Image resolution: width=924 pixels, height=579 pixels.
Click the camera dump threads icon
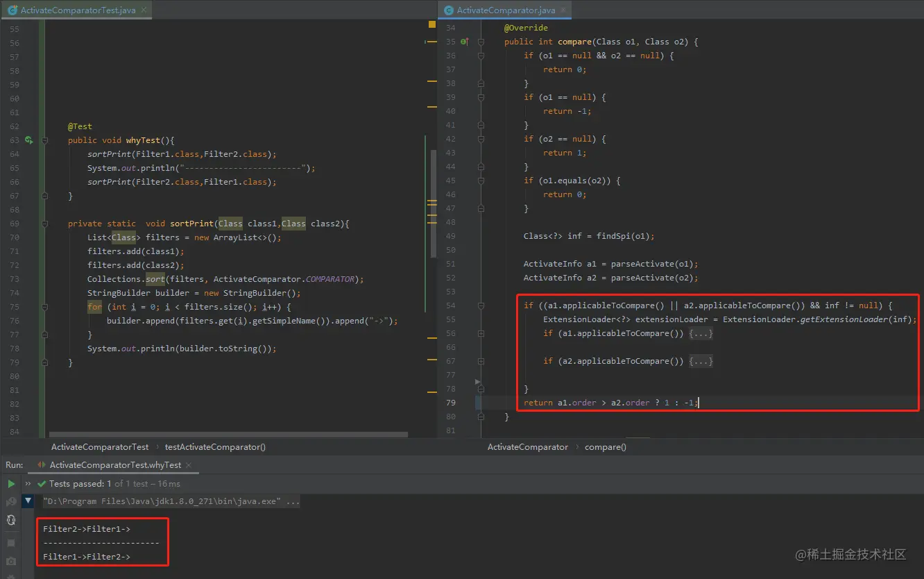pyautogui.click(x=11, y=561)
